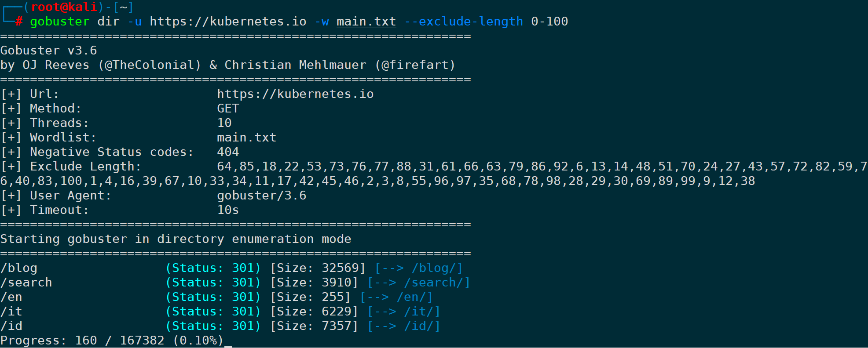Click the User Agent value gobuster/3.6

click(x=261, y=196)
